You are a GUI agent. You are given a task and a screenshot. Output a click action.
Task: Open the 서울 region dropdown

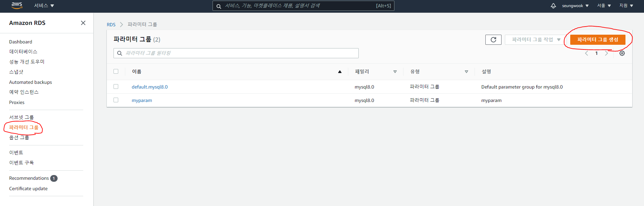pos(604,6)
